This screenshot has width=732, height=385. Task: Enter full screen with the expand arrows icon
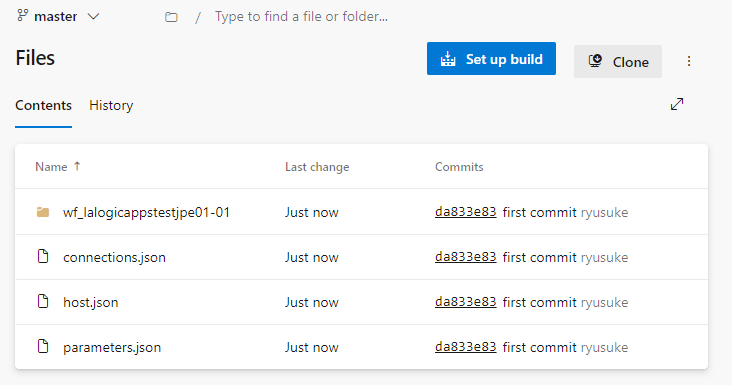(677, 104)
